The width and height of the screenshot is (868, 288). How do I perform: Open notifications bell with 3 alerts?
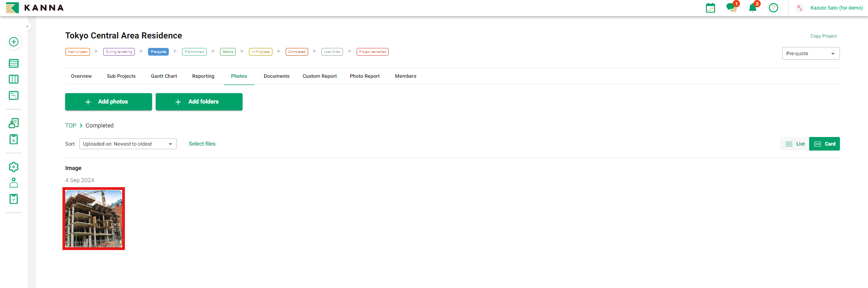[x=752, y=8]
